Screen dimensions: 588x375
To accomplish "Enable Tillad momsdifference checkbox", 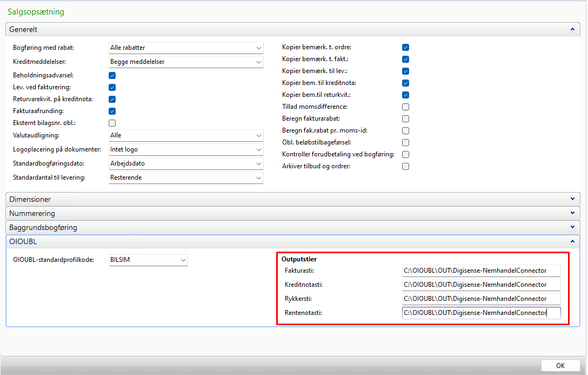I will pyautogui.click(x=405, y=107).
